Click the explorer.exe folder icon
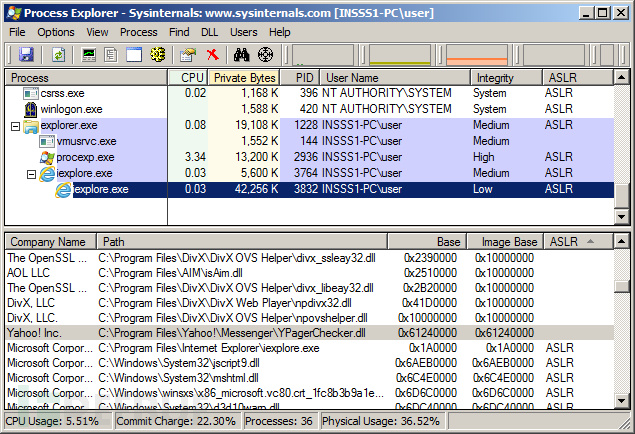 31,126
